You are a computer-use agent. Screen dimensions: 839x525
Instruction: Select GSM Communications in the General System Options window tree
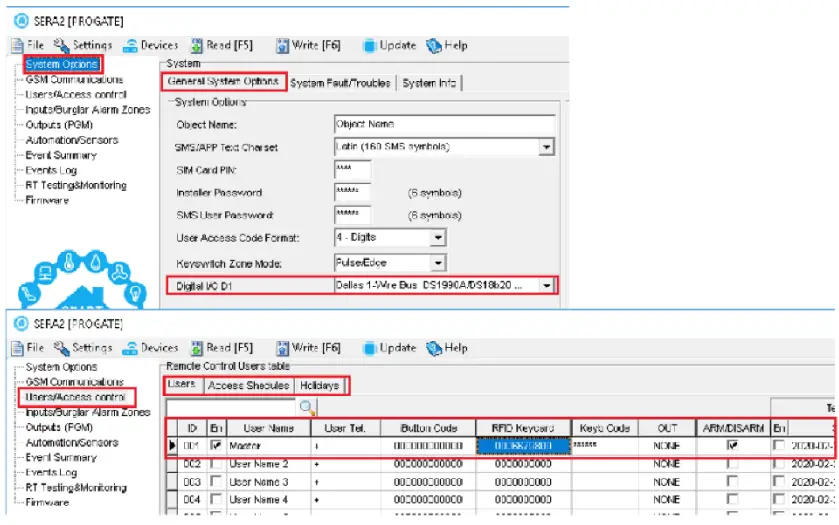pos(74,80)
